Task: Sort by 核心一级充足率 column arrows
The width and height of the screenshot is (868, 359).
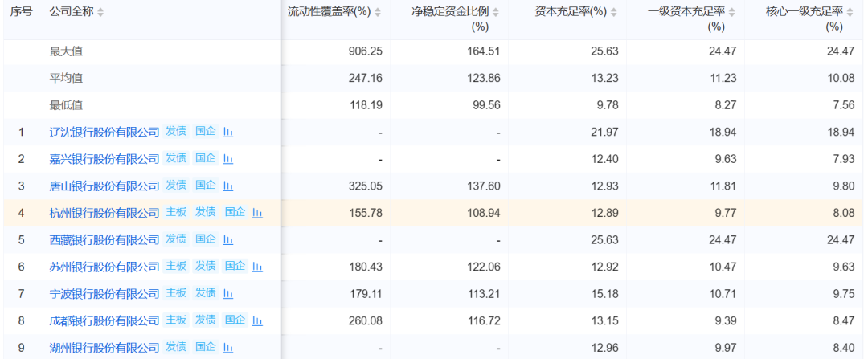Action: [x=850, y=12]
